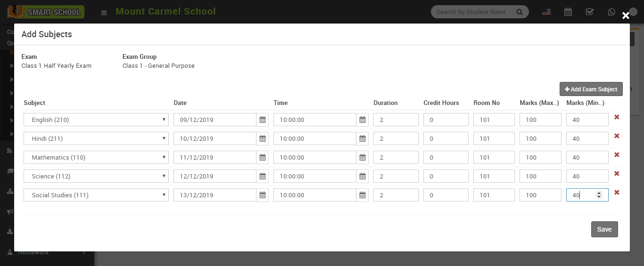Open calendar picker for Science date
The image size is (644, 266).
(263, 177)
